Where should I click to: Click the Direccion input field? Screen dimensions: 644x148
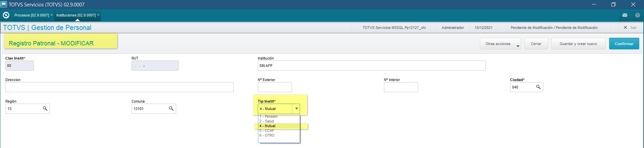coord(119,87)
